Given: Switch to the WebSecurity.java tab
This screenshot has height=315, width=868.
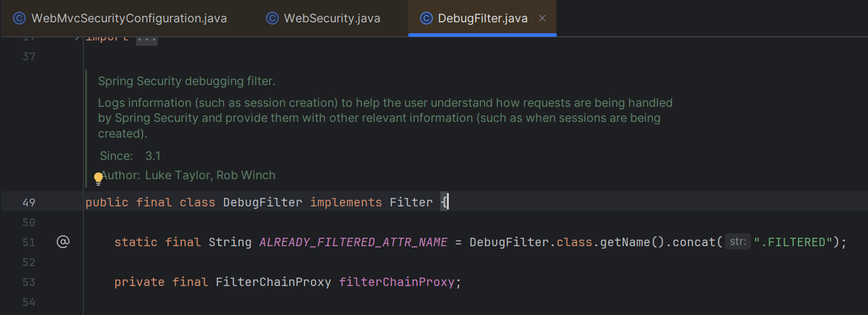Looking at the screenshot, I should [323, 18].
